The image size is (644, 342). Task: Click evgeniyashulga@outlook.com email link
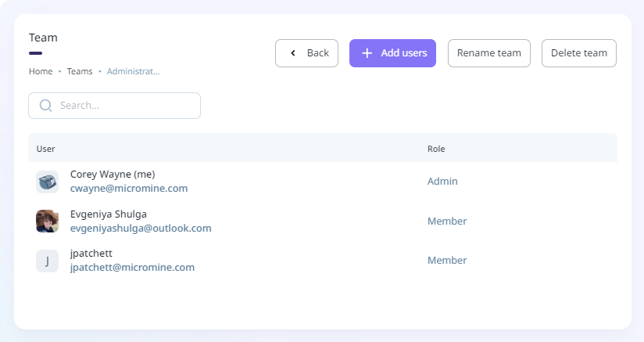(x=141, y=229)
